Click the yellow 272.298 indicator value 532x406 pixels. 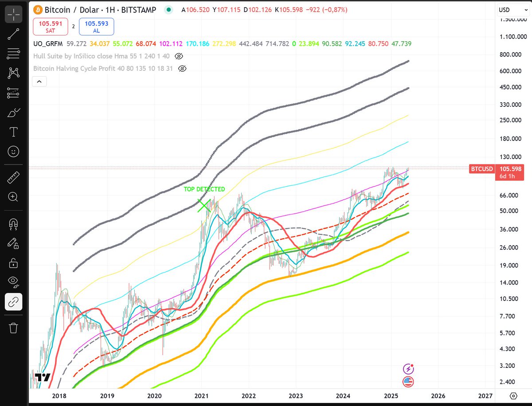point(225,44)
